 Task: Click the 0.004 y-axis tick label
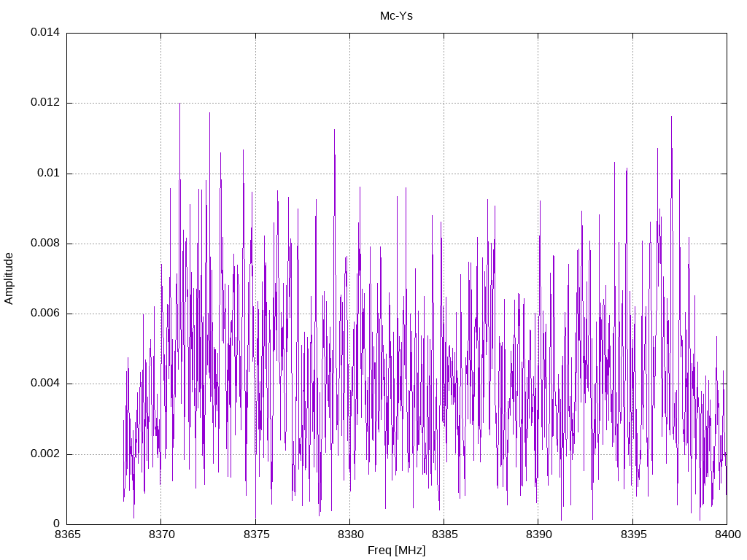click(x=45, y=384)
